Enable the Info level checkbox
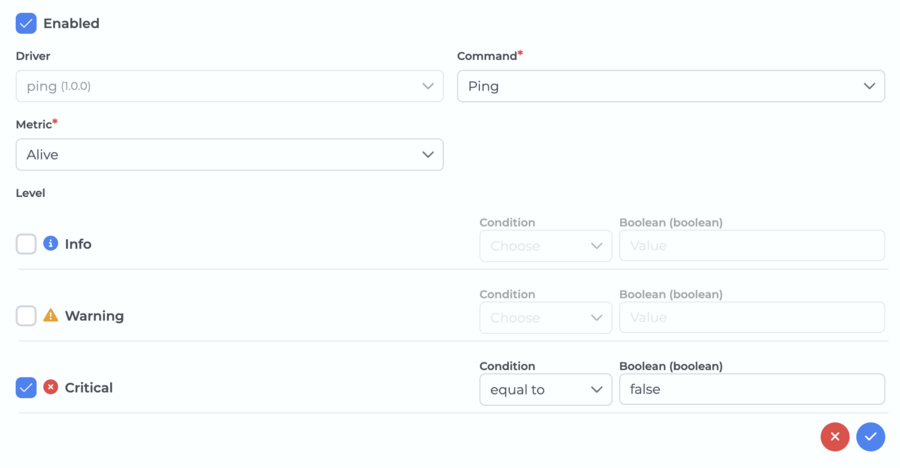The height and width of the screenshot is (468, 900). [x=26, y=244]
